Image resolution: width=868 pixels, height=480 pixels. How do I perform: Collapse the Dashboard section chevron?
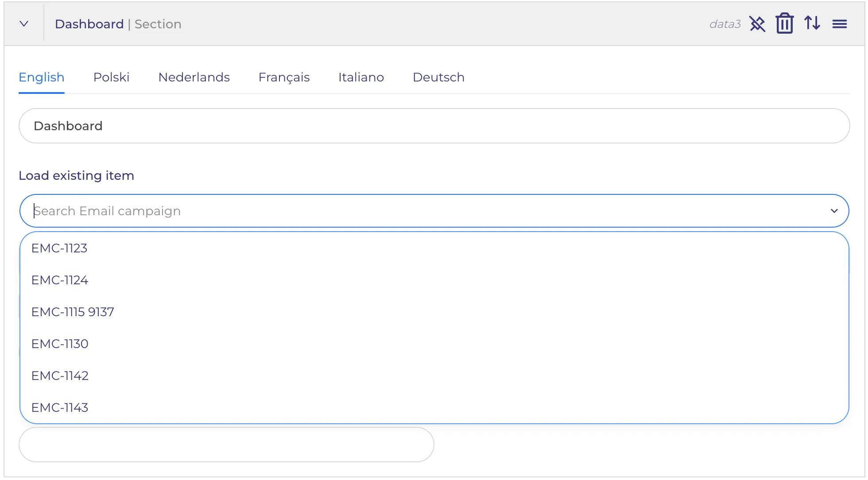pos(24,24)
